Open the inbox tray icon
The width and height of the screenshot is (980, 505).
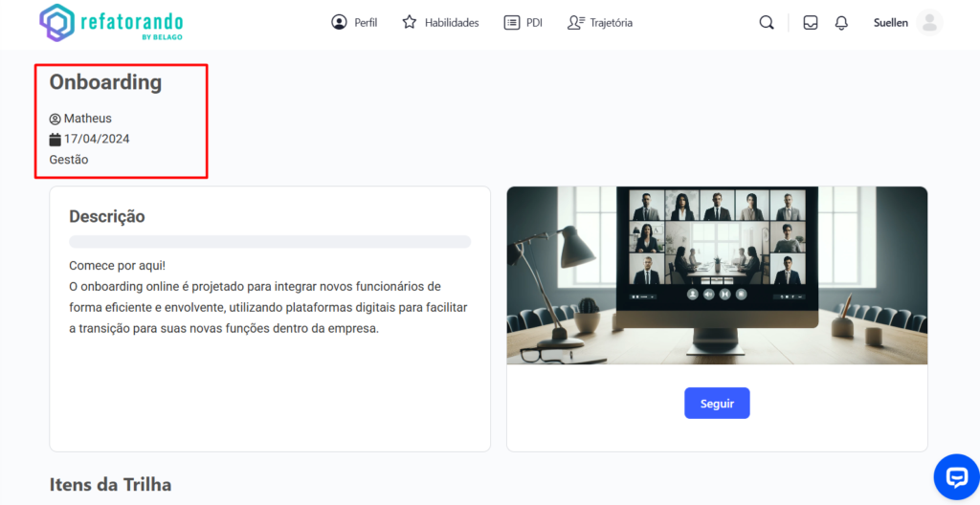811,23
